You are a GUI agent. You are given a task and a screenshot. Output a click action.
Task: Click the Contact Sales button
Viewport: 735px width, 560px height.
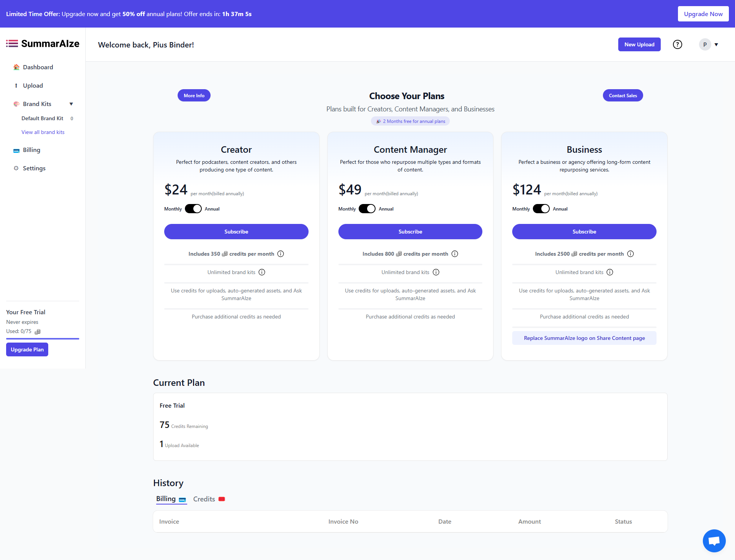623,95
